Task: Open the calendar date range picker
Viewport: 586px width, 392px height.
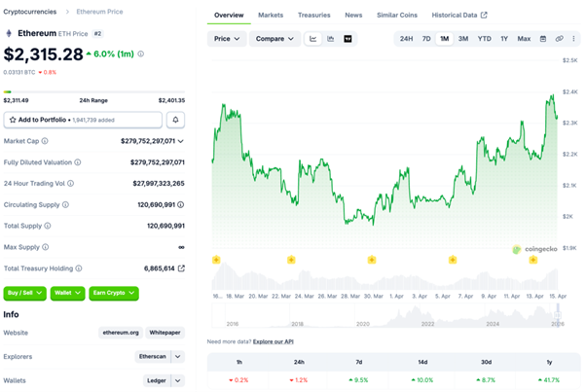Action: (544, 39)
